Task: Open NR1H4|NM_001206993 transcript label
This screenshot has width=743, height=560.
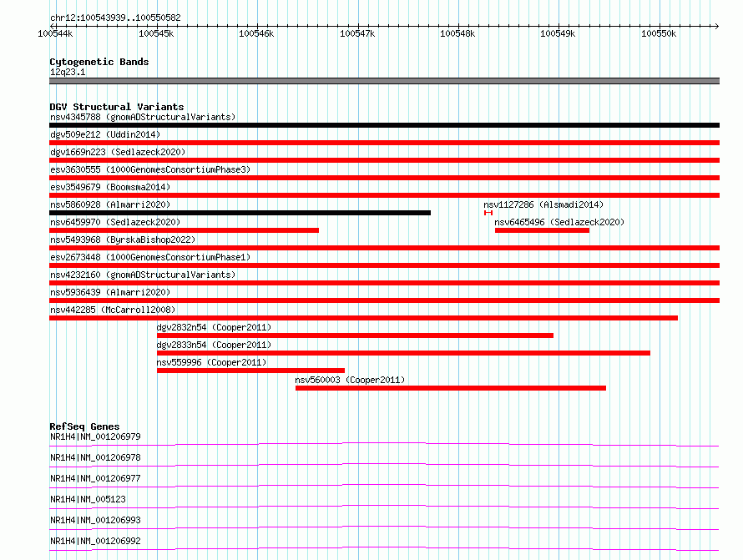Action: [x=95, y=520]
